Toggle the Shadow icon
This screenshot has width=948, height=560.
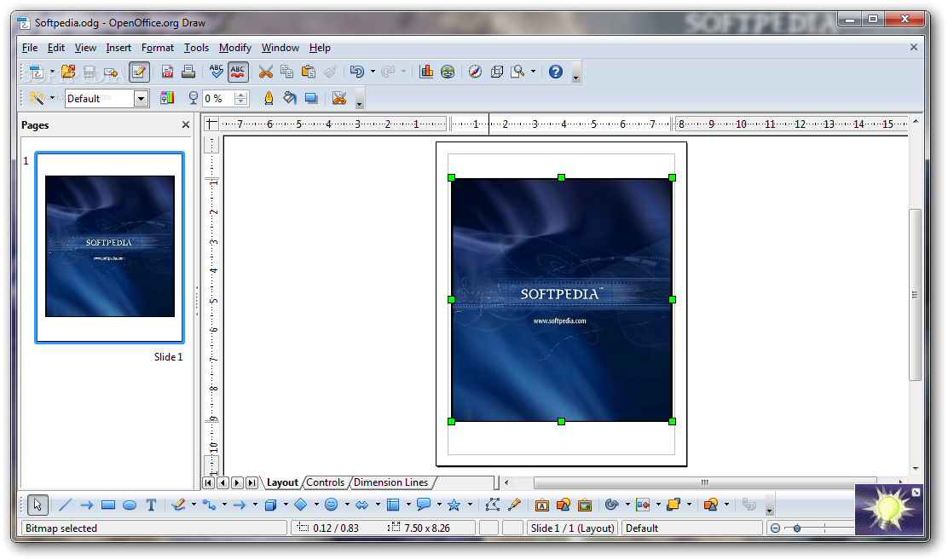click(x=311, y=98)
